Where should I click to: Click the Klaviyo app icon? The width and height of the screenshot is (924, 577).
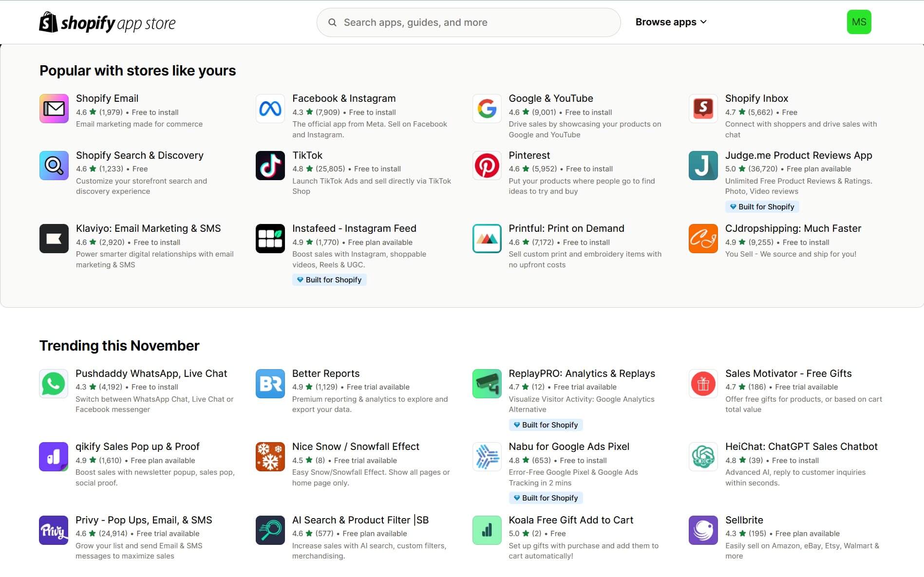(x=54, y=239)
